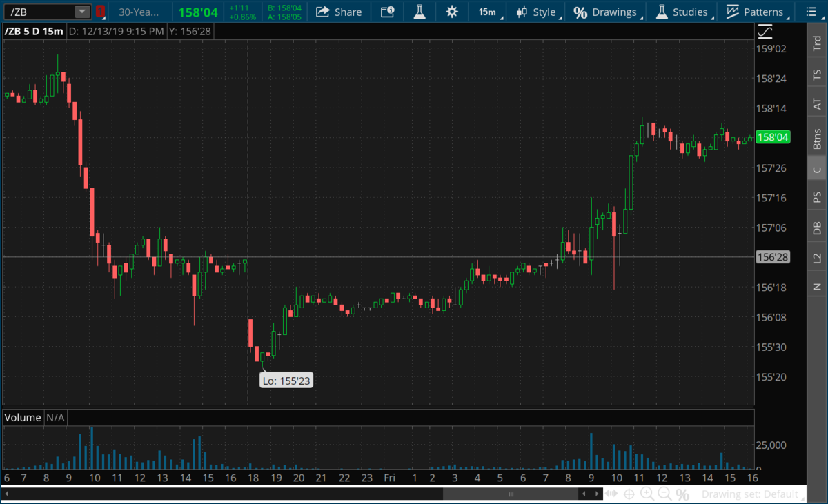Open the Studies menu
Image resolution: width=828 pixels, height=504 pixels.
pyautogui.click(x=682, y=12)
